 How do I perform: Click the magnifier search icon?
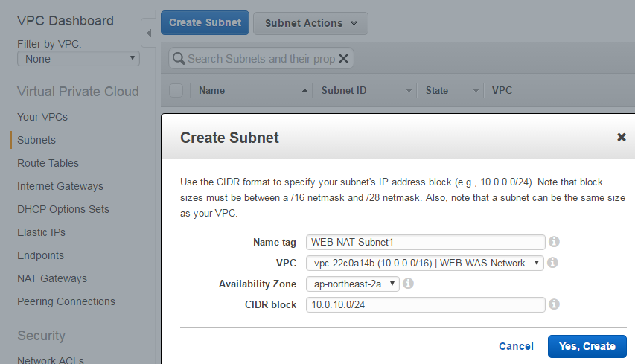click(179, 59)
